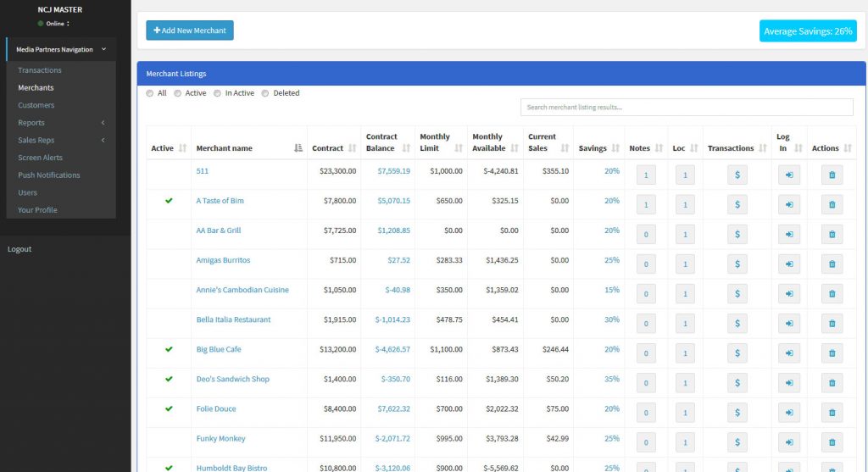Sort table by Contract column

pos(334,147)
